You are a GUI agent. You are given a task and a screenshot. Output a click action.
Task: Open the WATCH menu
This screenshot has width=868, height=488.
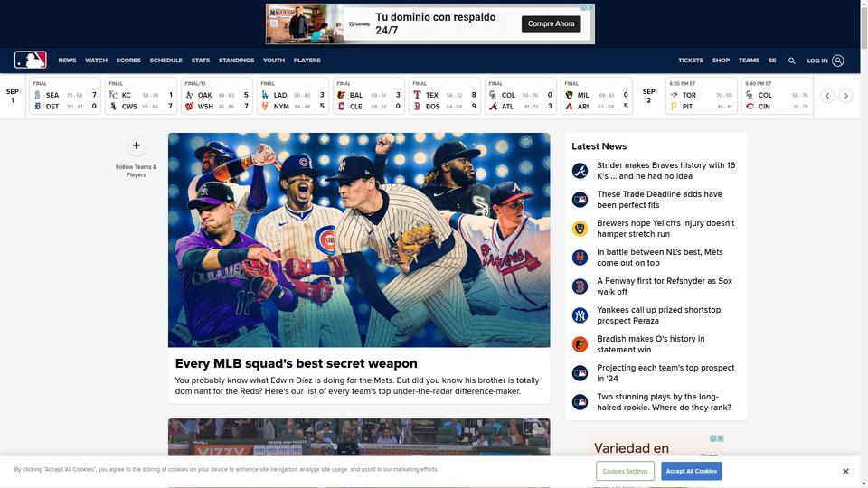[x=96, y=61]
